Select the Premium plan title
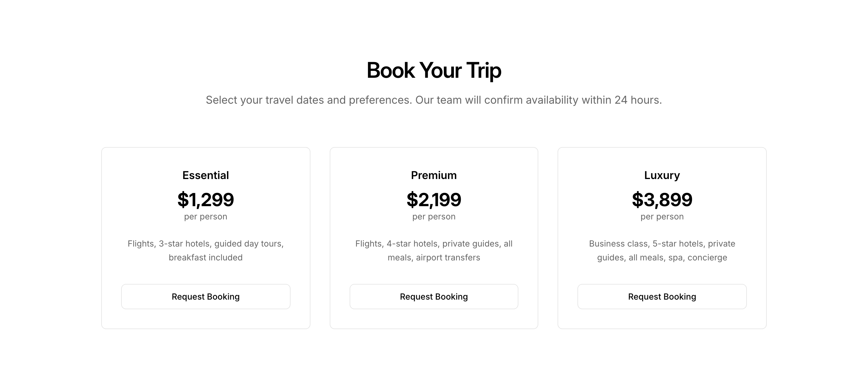Viewport: 868px width, 387px height. click(x=434, y=175)
